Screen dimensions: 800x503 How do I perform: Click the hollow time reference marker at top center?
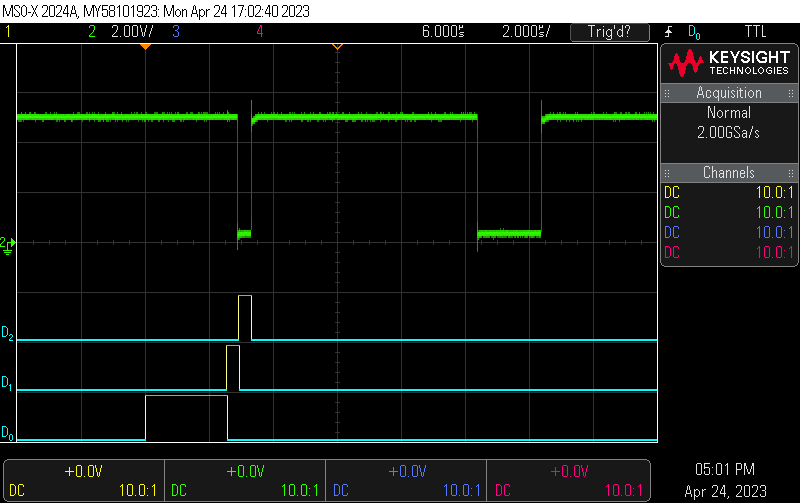pos(337,46)
